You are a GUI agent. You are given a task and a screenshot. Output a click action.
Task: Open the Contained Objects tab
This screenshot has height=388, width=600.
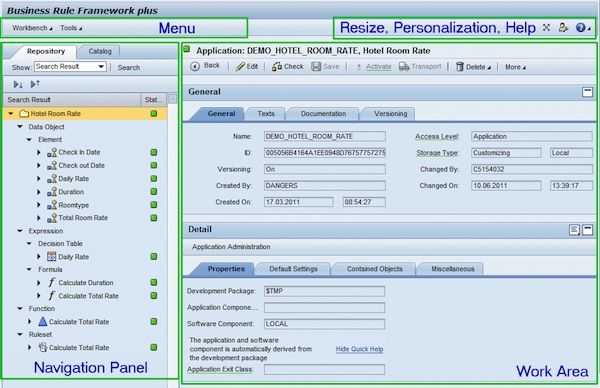[375, 269]
